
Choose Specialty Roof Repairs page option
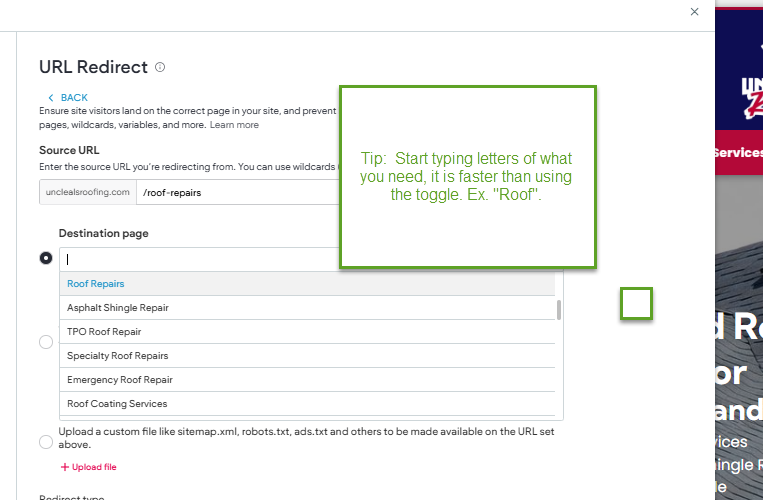coord(117,356)
